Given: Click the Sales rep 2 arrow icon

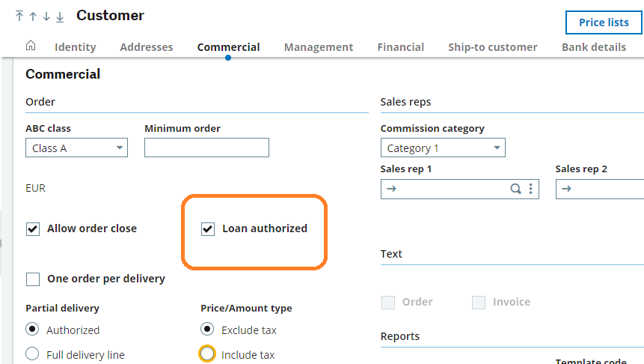Looking at the screenshot, I should (x=566, y=189).
